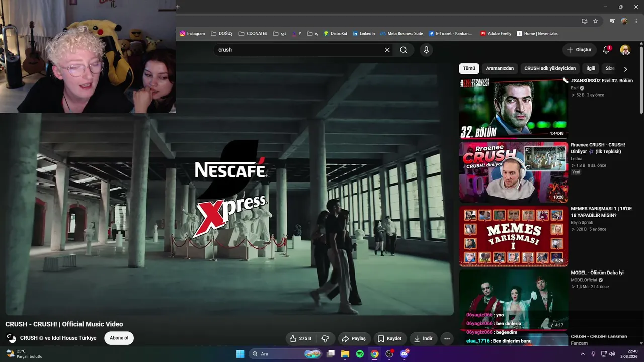The image size is (644, 362).
Task: Open the #SANSÜRSÜZ Ezel 32. Bölüm title
Action: (602, 81)
